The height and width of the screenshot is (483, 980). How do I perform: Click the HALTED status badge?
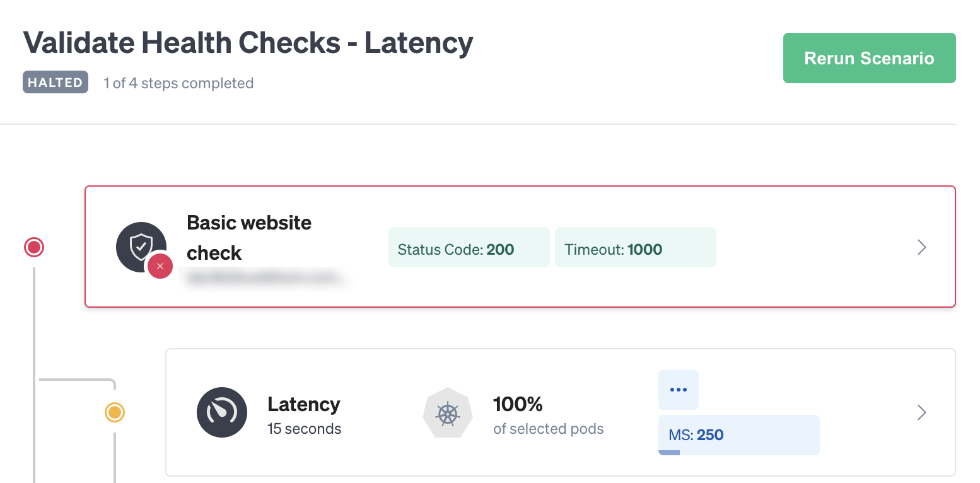[55, 82]
